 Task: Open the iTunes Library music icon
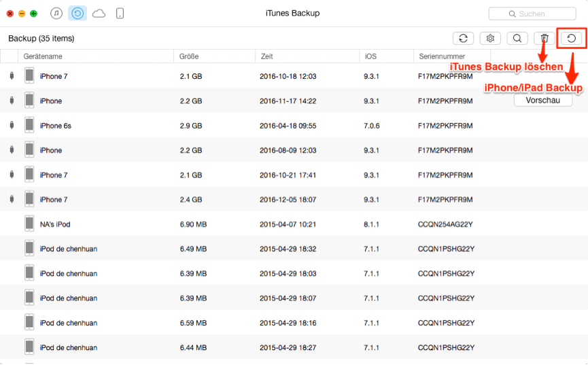pyautogui.click(x=56, y=14)
